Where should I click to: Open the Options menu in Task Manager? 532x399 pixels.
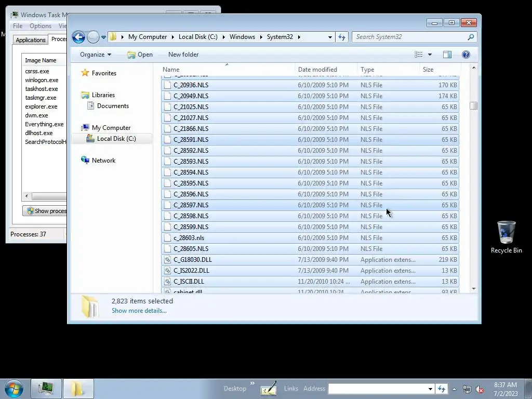click(x=41, y=26)
